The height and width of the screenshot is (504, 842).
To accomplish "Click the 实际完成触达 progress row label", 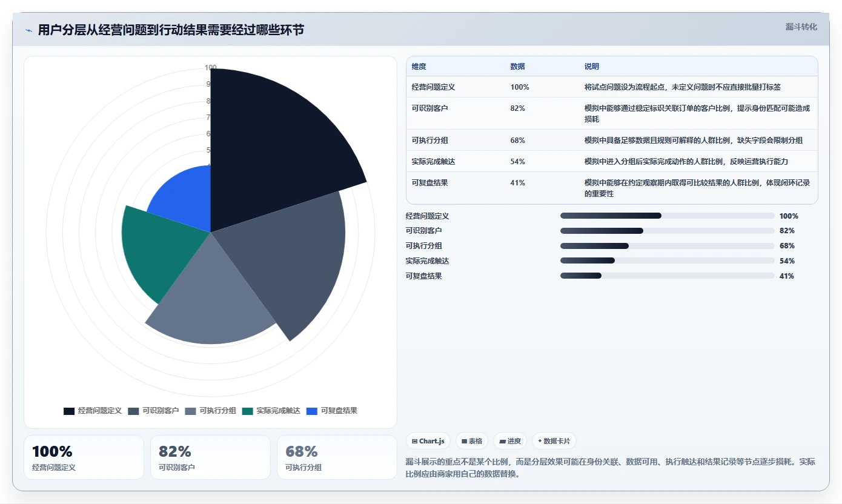I will 428,260.
